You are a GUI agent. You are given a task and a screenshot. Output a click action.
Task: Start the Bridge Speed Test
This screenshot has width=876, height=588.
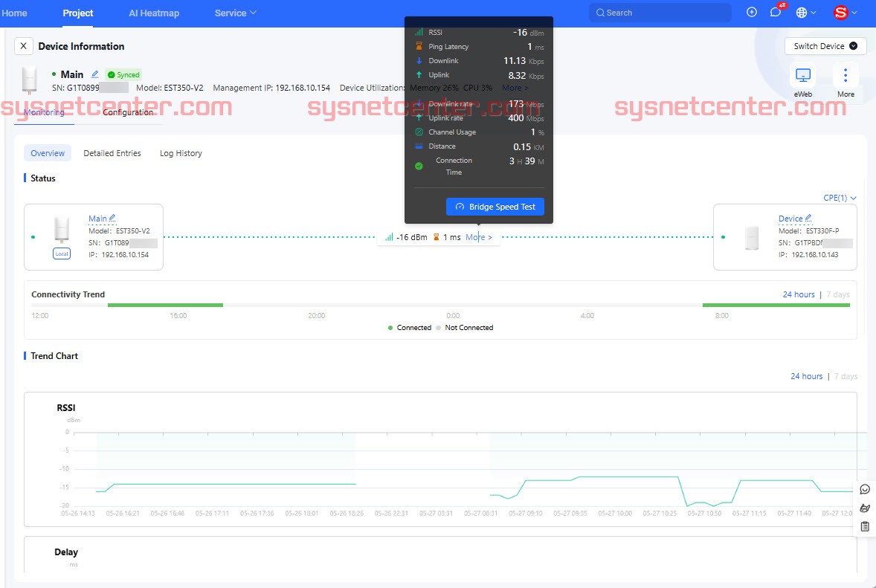pos(495,207)
